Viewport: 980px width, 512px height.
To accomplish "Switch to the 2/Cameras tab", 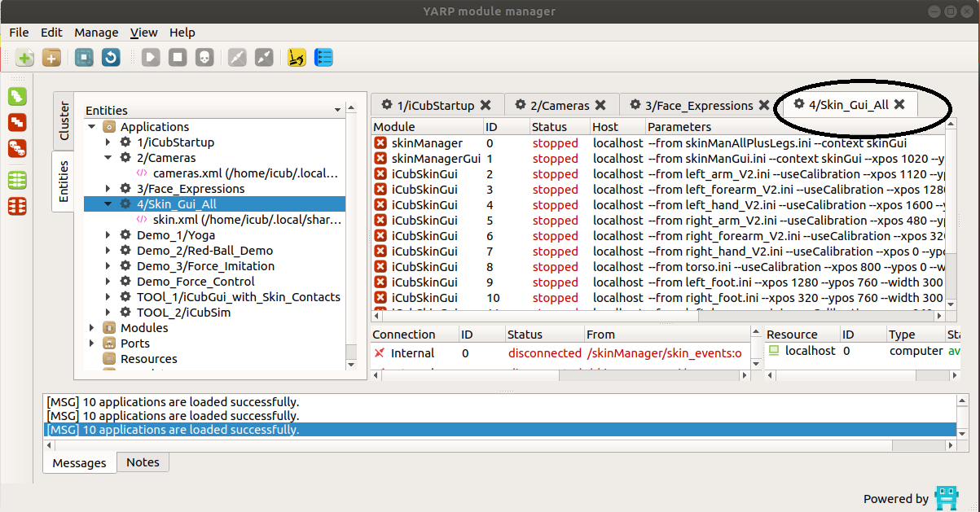I will tap(559, 105).
